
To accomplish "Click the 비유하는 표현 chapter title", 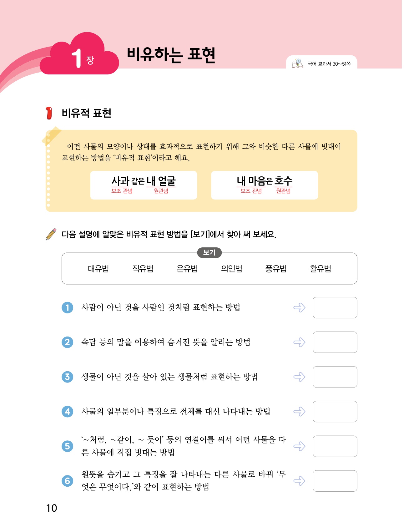I will 171,55.
